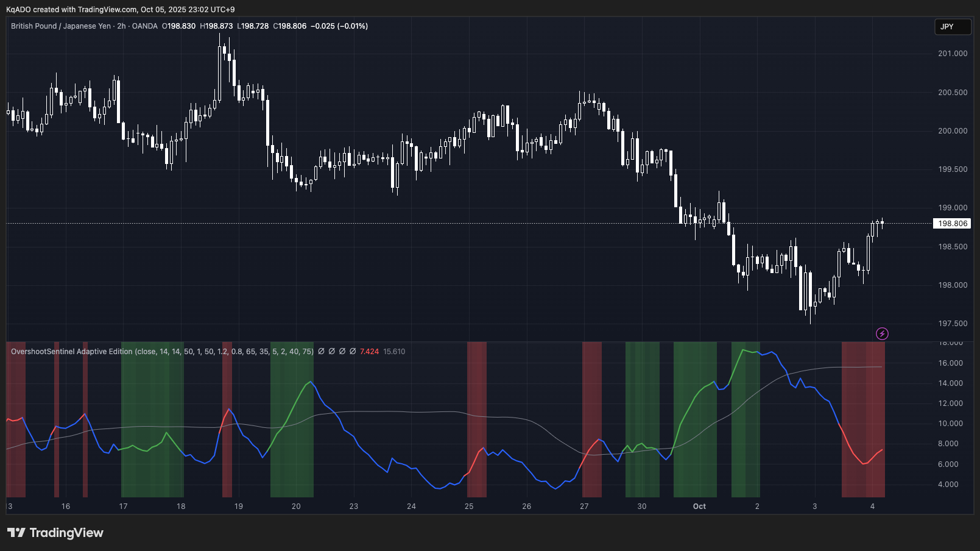This screenshot has height=551, width=980.
Task: Click date 17 on the time axis
Action: pos(123,507)
